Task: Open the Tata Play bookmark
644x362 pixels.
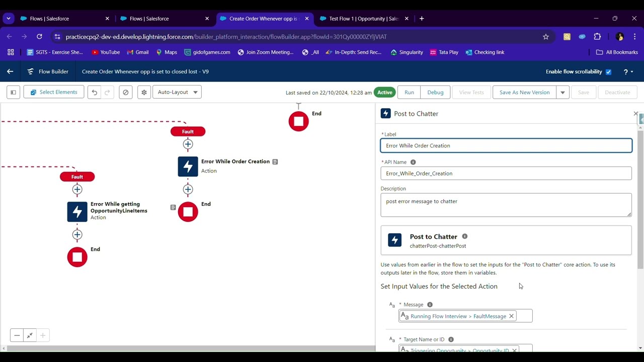Action: tap(444, 52)
